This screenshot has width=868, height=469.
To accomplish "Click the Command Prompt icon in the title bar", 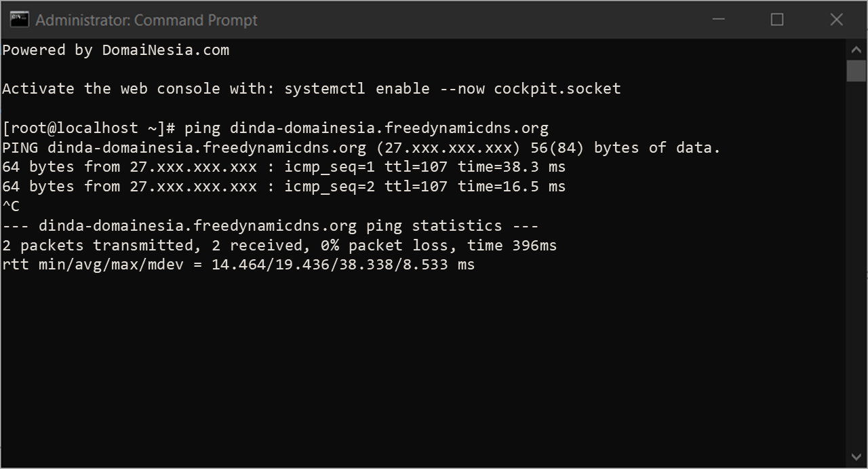I will 19,20.
